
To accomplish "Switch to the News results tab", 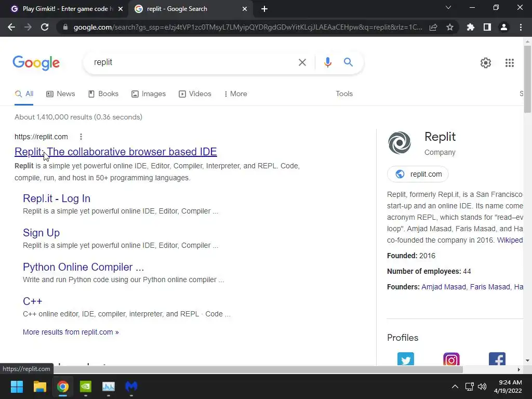I will click(x=61, y=94).
